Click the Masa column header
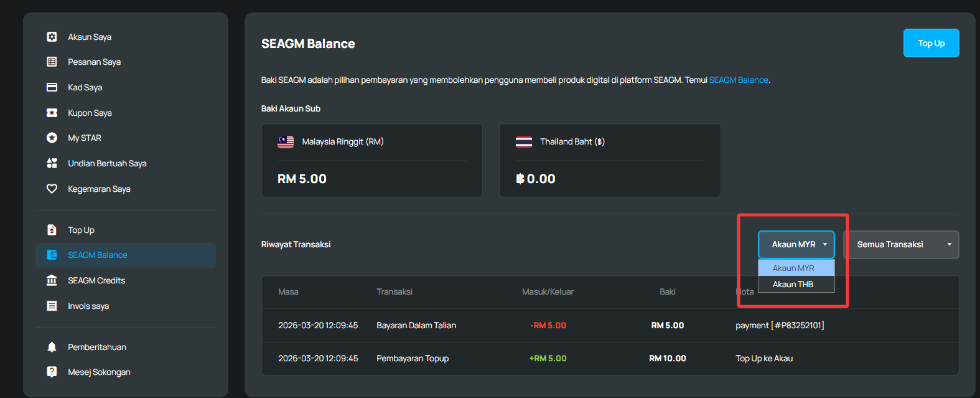 [x=288, y=291]
